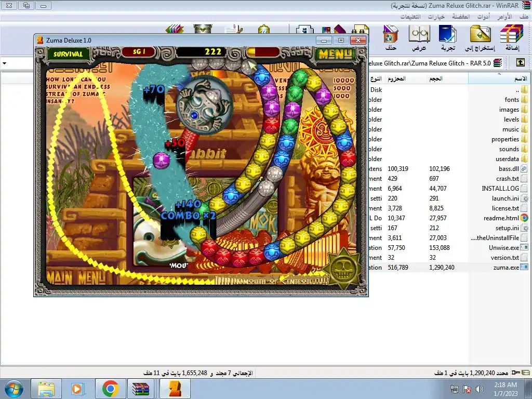Viewport: 532px width, 399px height.
Task: Open the Options (خيارات) menu
Action: (x=436, y=17)
